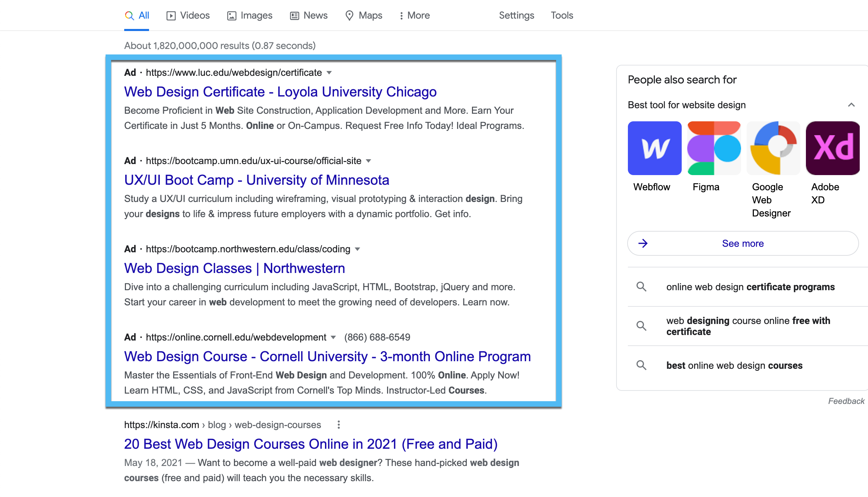Click the kinsta.com breadcrumb URL

223,425
